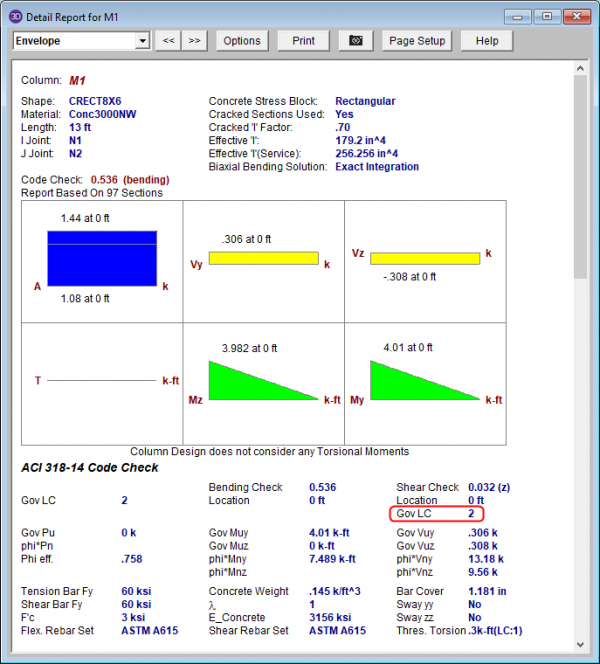Click Gov LC value under Shear Check

[x=471, y=514]
